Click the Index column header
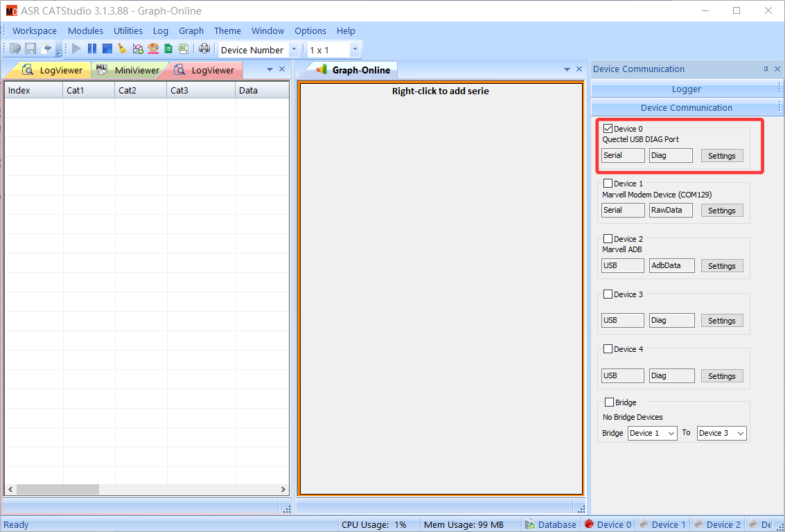This screenshot has width=785, height=532. click(x=33, y=90)
